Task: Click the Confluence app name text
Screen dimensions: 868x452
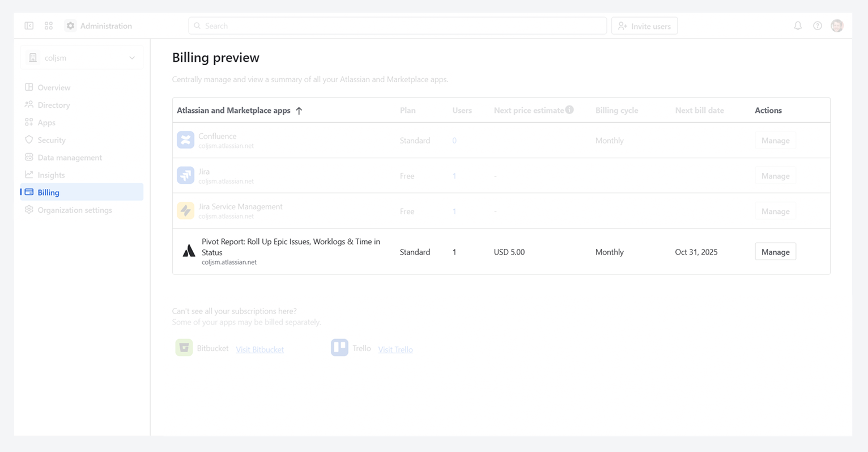Action: click(x=218, y=136)
